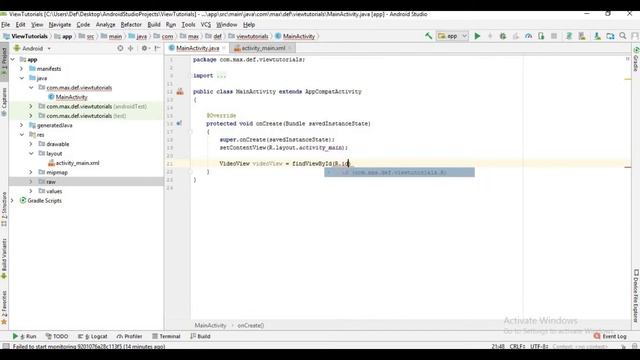Expand the androidTest package node
640x360 pixels.
tap(31, 106)
